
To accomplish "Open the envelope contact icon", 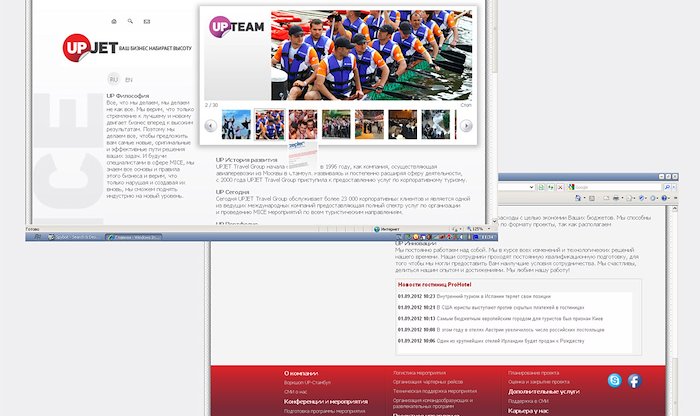I will pyautogui.click(x=146, y=21).
